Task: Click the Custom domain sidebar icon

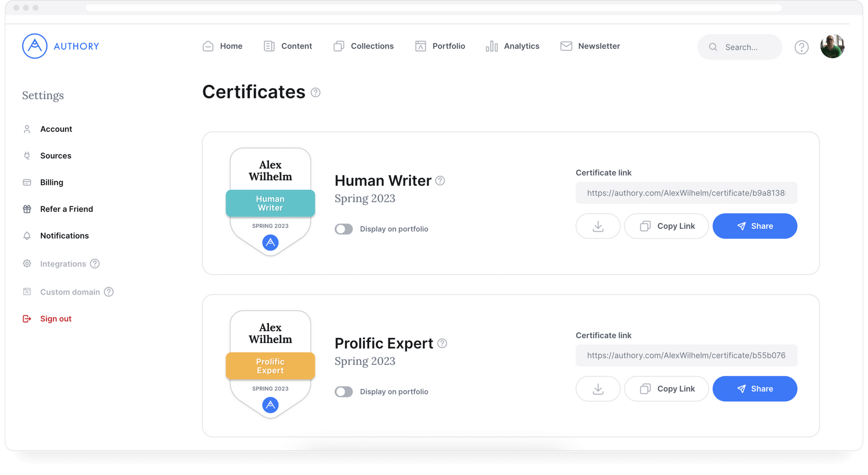Action: (27, 292)
